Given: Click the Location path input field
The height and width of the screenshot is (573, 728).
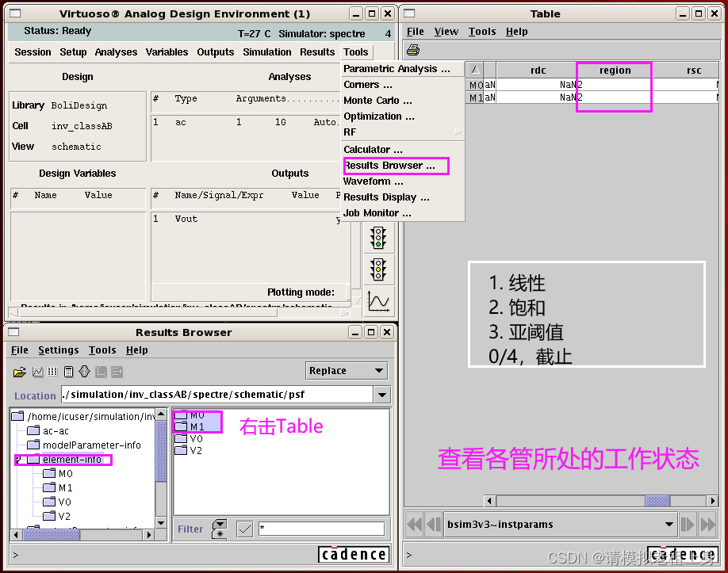Looking at the screenshot, I should pos(217,395).
